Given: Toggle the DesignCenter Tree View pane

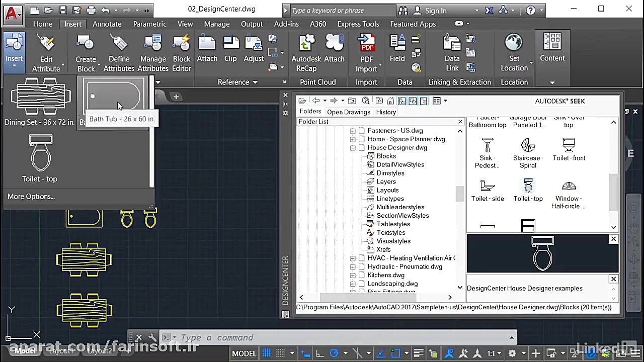Looking at the screenshot, I should click(401, 101).
